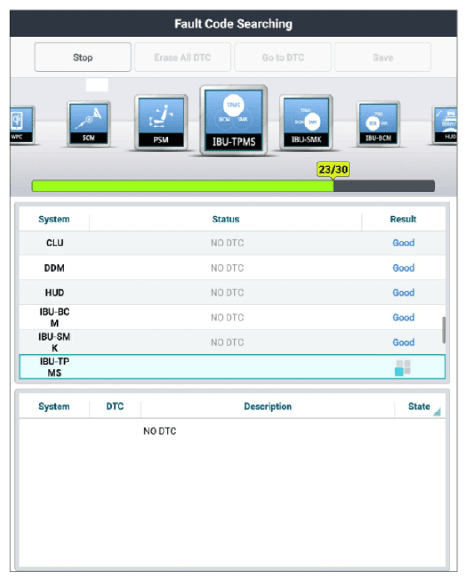Viewport: 468px width, 581px height.
Task: Sort by the State column arrow
Action: coord(437,412)
